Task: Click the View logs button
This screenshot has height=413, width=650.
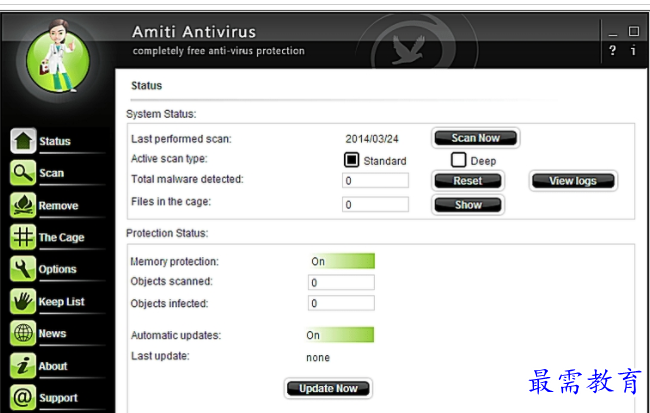Action: point(573,181)
